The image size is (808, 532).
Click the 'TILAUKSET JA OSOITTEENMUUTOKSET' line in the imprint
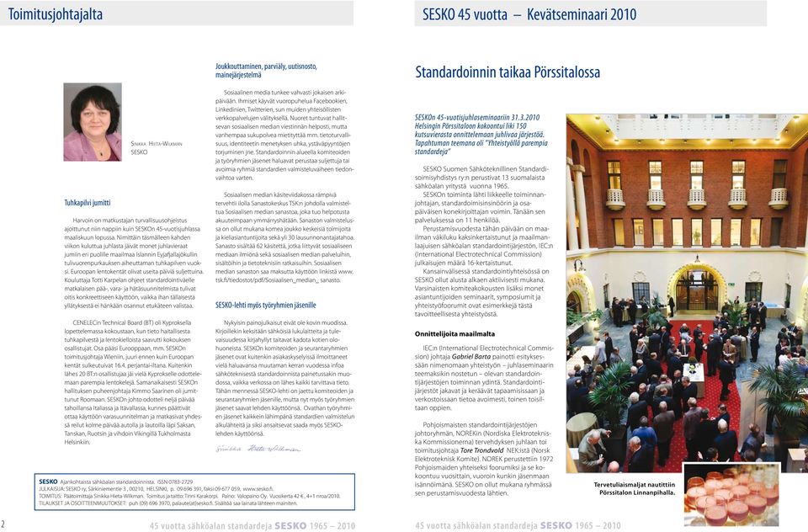[168, 503]
